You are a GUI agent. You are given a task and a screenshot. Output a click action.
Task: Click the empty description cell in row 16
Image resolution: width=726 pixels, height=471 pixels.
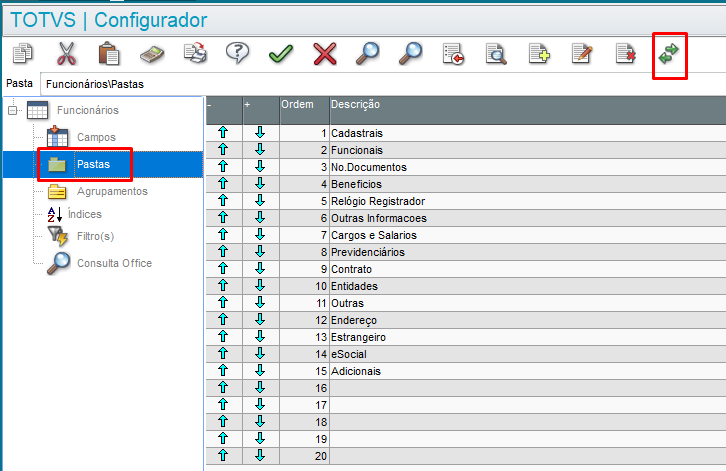528,388
